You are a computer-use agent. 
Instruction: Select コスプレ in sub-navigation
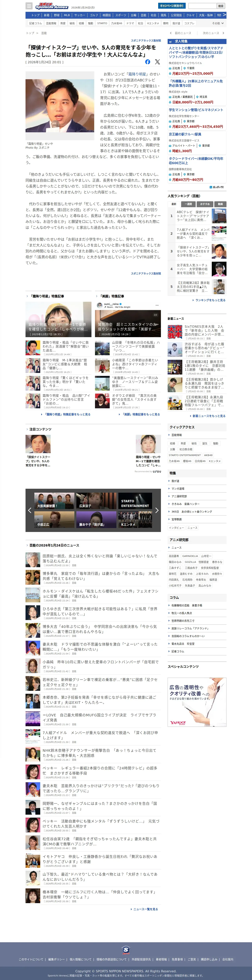(x=189, y=23)
